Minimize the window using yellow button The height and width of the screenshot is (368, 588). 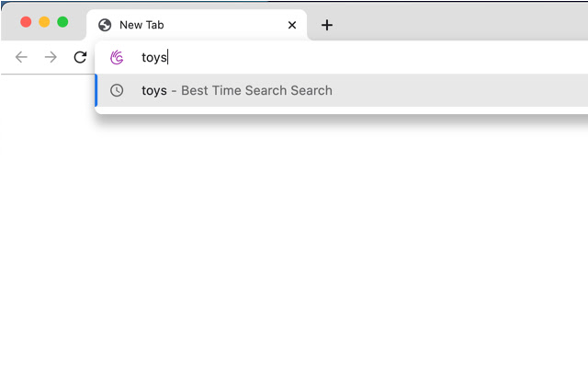pyautogui.click(x=44, y=21)
